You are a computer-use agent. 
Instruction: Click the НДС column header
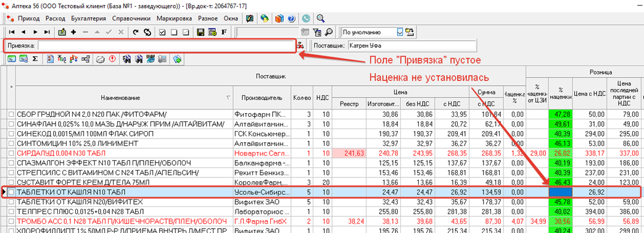[323, 98]
